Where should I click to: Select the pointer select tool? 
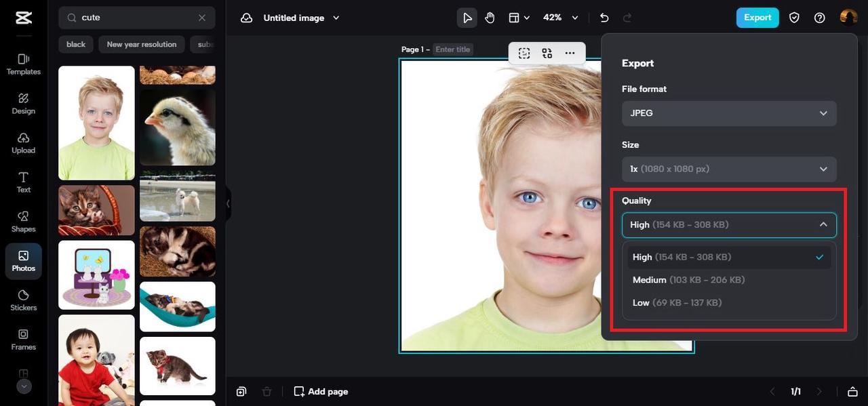coord(467,18)
